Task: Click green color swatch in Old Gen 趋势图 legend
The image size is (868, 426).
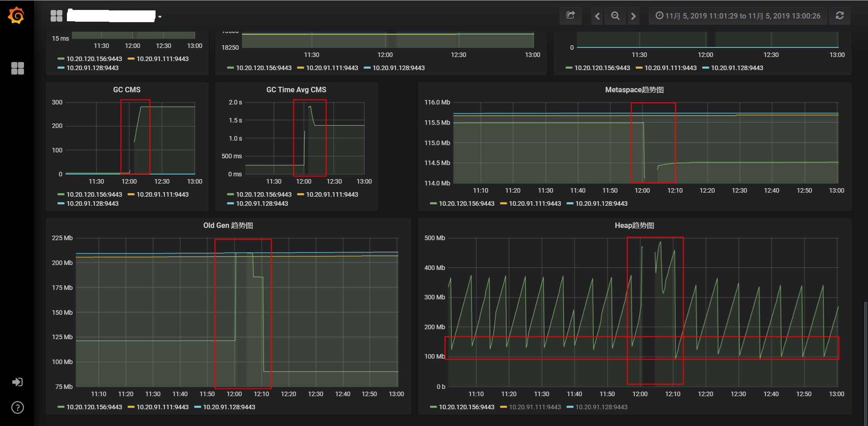Action: tap(61, 407)
